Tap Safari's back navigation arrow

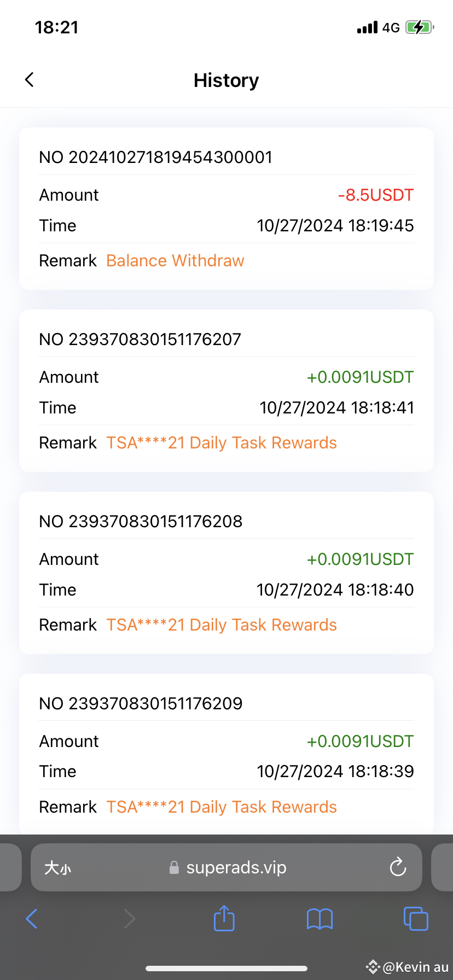click(32, 919)
